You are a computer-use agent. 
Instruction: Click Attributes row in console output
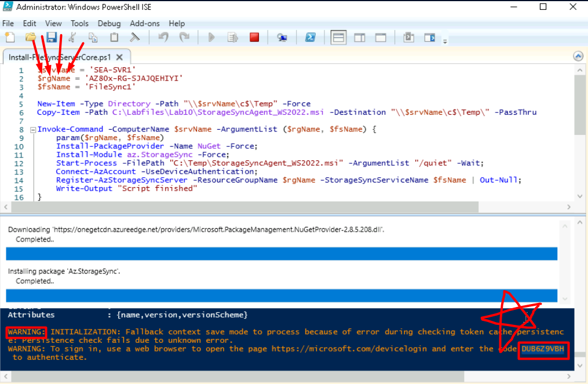click(x=127, y=315)
